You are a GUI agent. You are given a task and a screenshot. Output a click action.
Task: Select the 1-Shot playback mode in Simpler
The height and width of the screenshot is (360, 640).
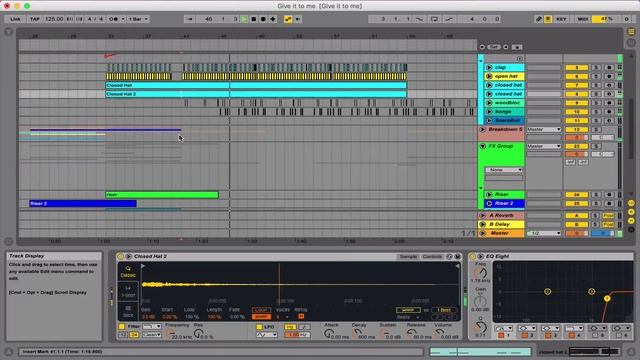tap(128, 291)
